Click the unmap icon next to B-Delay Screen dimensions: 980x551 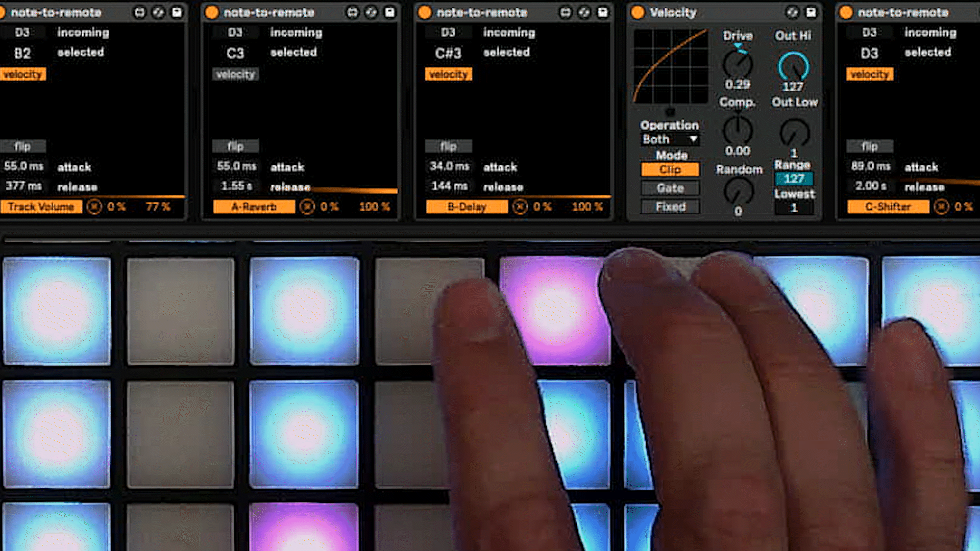click(520, 207)
